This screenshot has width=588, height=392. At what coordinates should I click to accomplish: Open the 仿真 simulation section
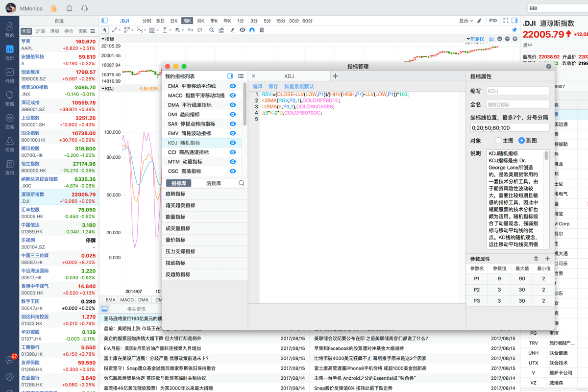click(9, 144)
